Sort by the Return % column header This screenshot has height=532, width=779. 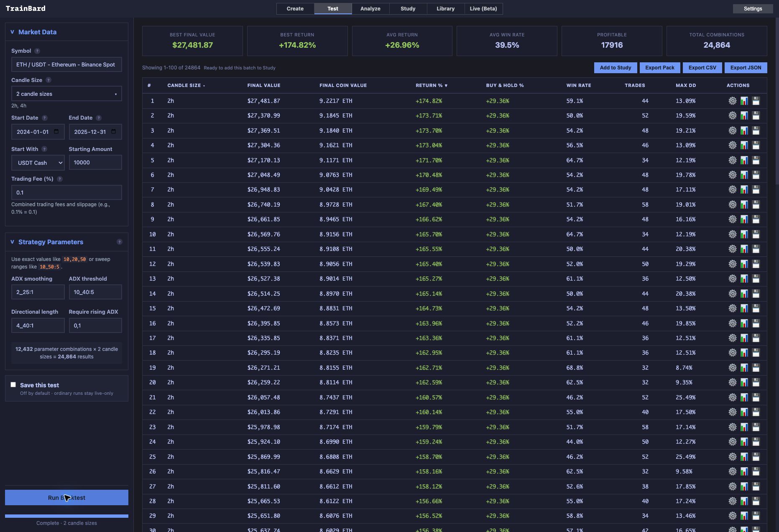432,85
